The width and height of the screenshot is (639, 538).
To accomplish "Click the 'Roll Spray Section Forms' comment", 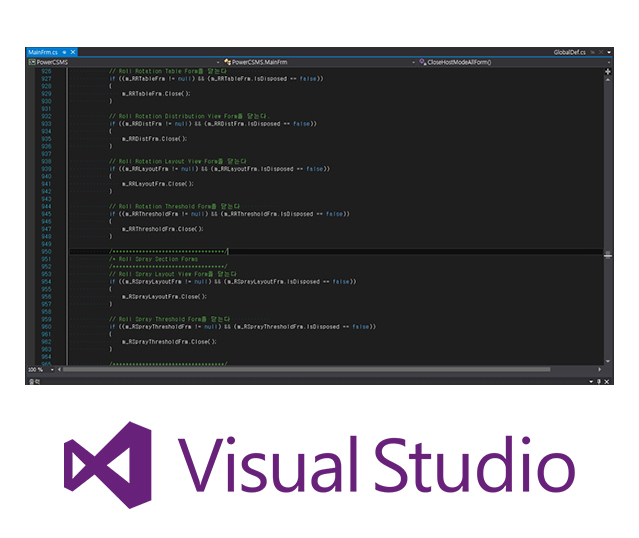I will [x=153, y=259].
